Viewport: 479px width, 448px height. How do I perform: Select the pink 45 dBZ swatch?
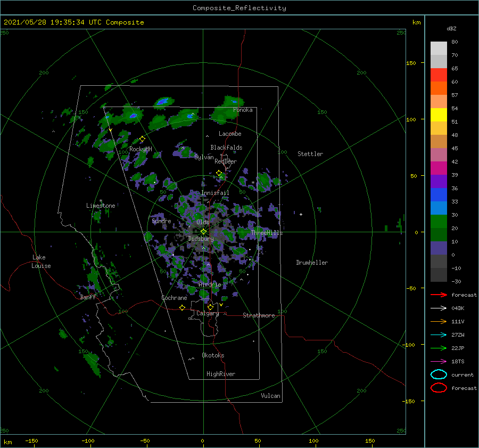(x=439, y=154)
